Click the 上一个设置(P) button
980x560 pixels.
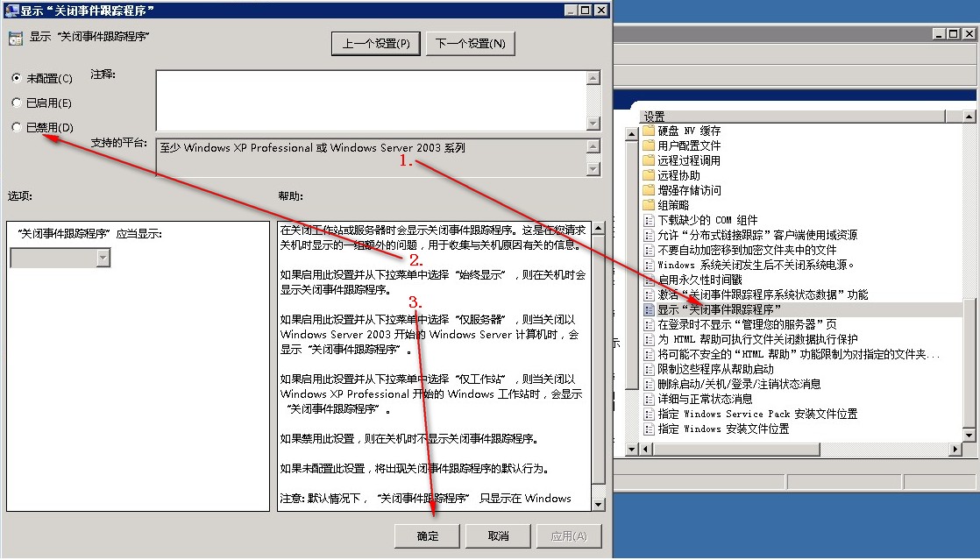pyautogui.click(x=376, y=43)
